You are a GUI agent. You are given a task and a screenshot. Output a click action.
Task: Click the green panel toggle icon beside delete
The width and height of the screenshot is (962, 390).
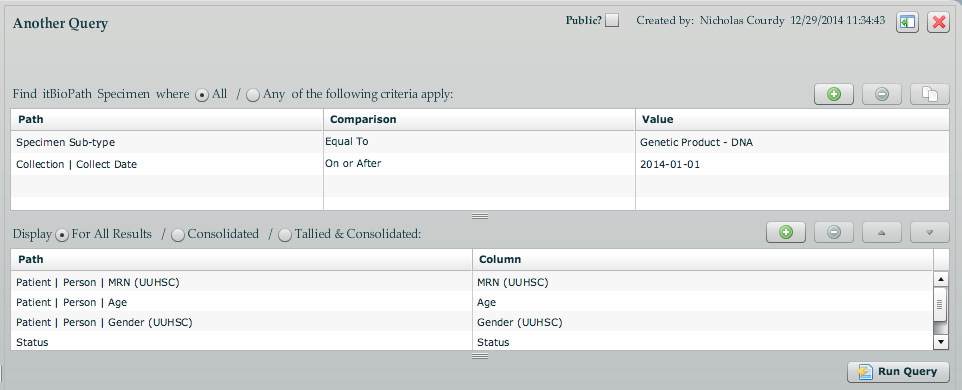[907, 22]
